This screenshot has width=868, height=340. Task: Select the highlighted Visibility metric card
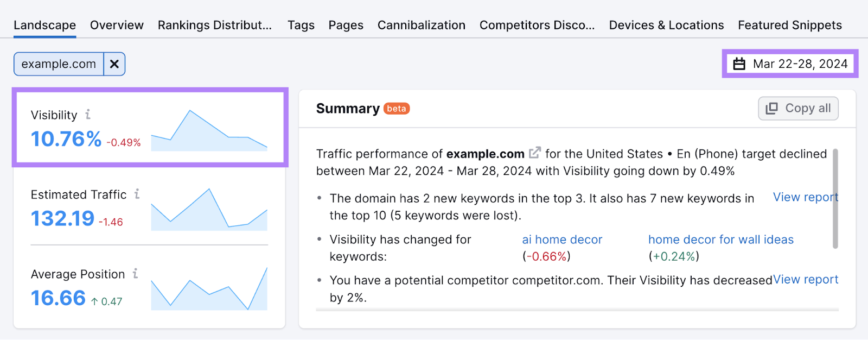pos(149,126)
